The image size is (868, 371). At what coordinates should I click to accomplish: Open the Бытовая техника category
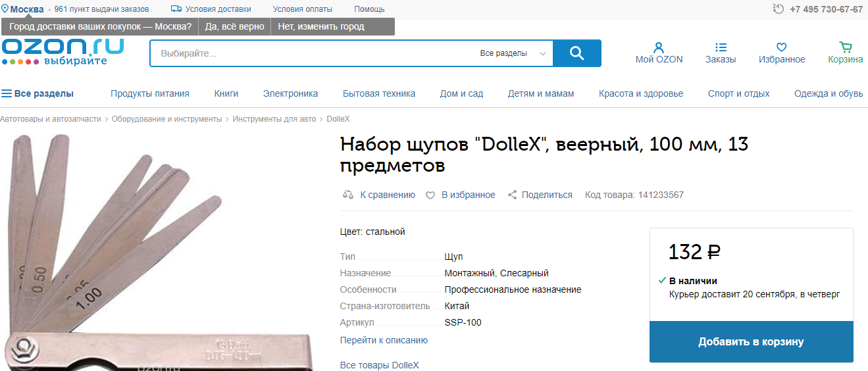(379, 93)
